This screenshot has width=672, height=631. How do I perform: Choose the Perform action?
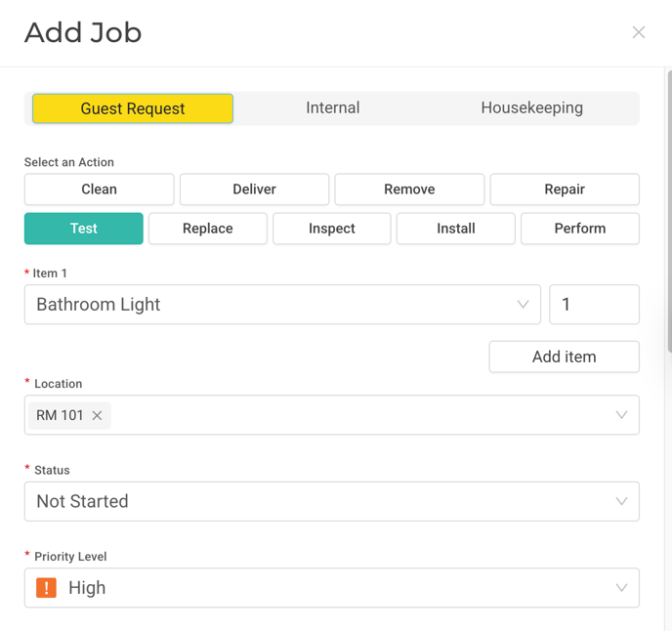pos(580,229)
